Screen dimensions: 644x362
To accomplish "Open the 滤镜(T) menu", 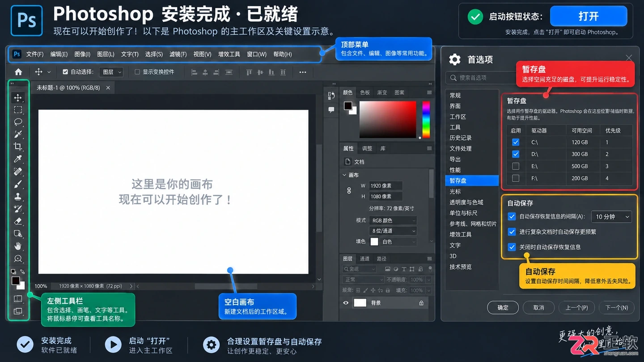I will click(178, 54).
